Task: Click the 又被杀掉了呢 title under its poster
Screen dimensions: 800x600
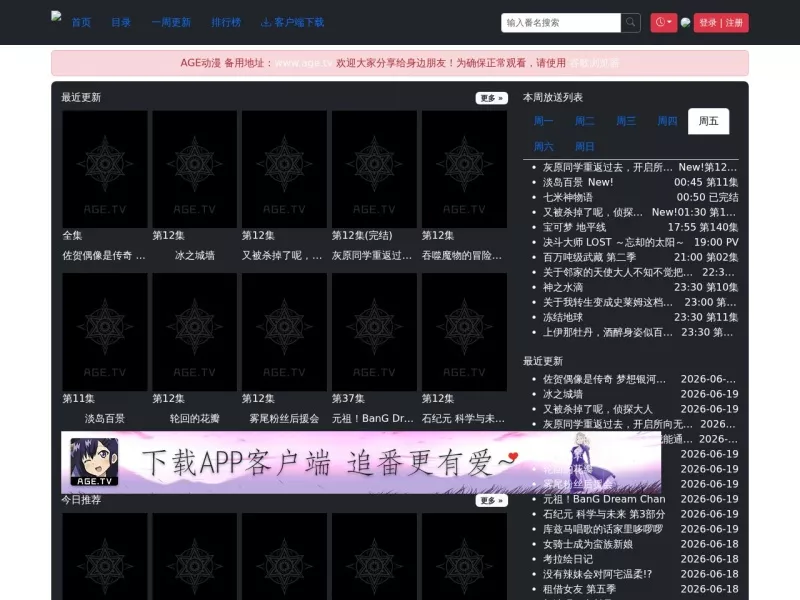Action: click(282, 255)
